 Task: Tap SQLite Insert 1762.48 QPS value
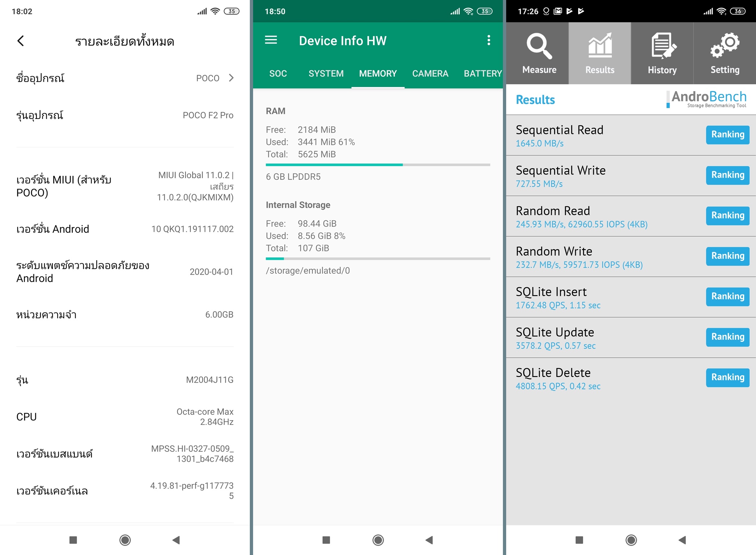(558, 305)
